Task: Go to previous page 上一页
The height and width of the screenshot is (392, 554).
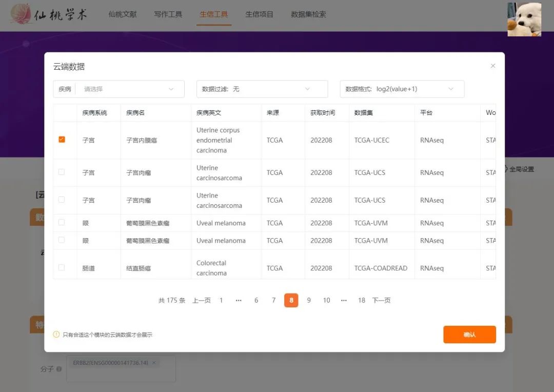Action: pyautogui.click(x=202, y=301)
